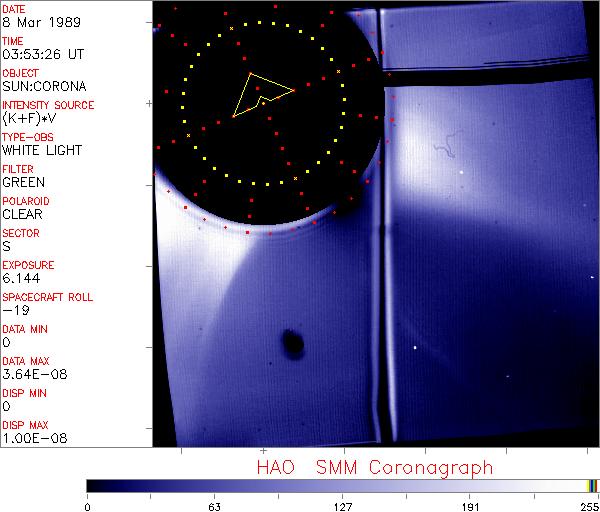This screenshot has width=600, height=512.
Task: Click the dark oval blemish in the corona
Action: [292, 344]
